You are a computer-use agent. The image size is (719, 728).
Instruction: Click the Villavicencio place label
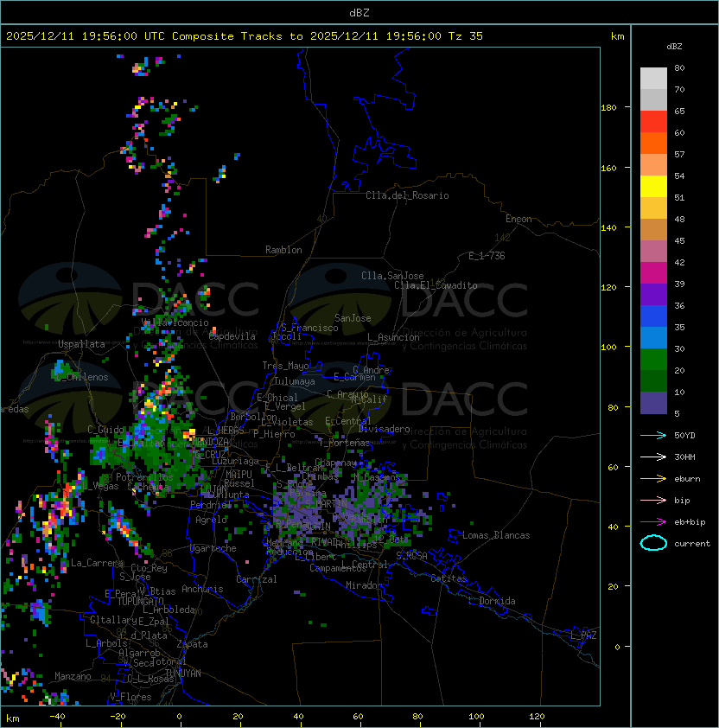click(x=175, y=322)
